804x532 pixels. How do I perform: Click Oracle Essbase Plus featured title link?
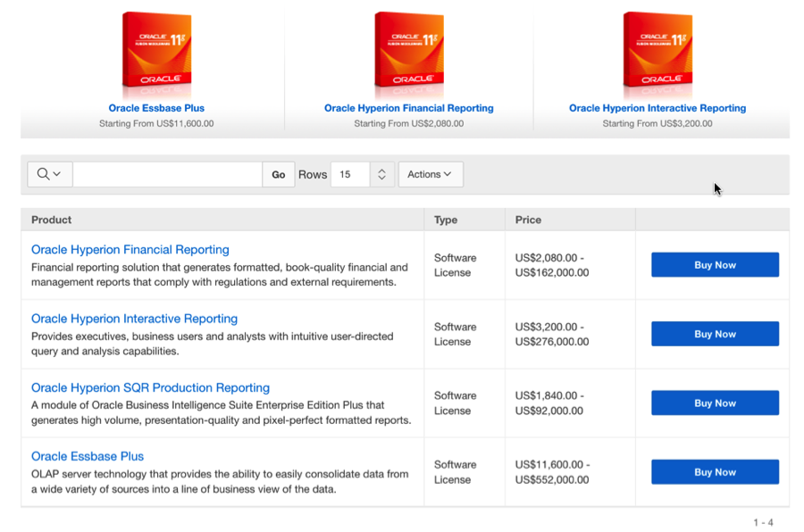coord(156,108)
